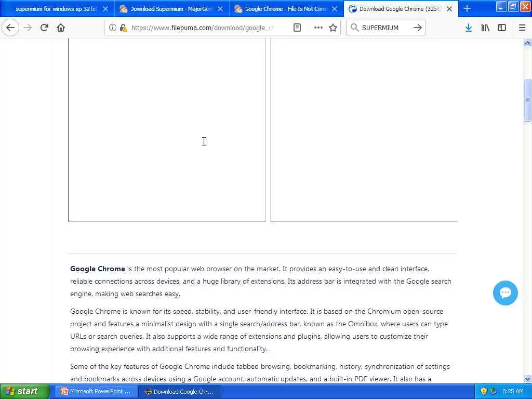Click text 'engine, making web searches easy.'
Screen dimensions: 532x399
coord(125,294)
